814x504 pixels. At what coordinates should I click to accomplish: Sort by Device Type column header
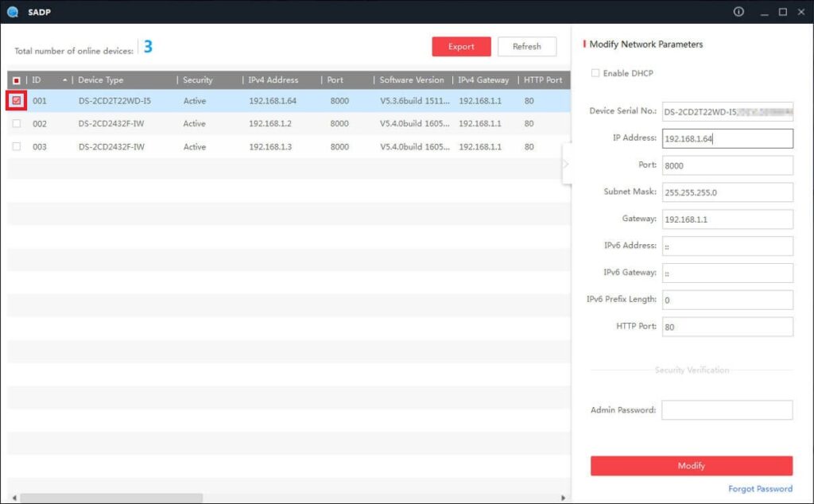coord(101,80)
